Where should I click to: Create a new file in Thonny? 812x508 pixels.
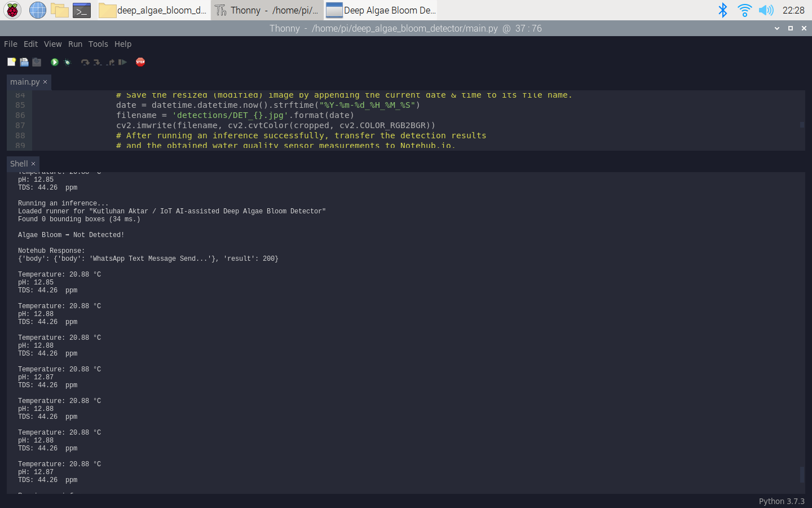(x=11, y=62)
